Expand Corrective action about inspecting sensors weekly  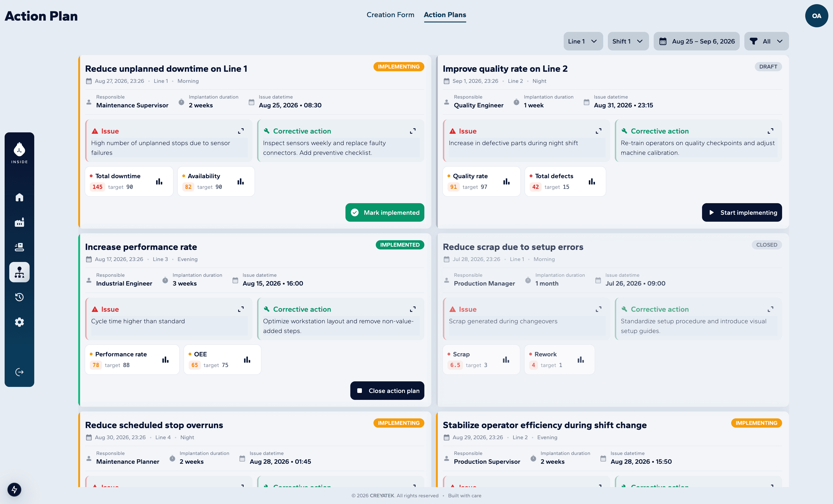coord(413,131)
